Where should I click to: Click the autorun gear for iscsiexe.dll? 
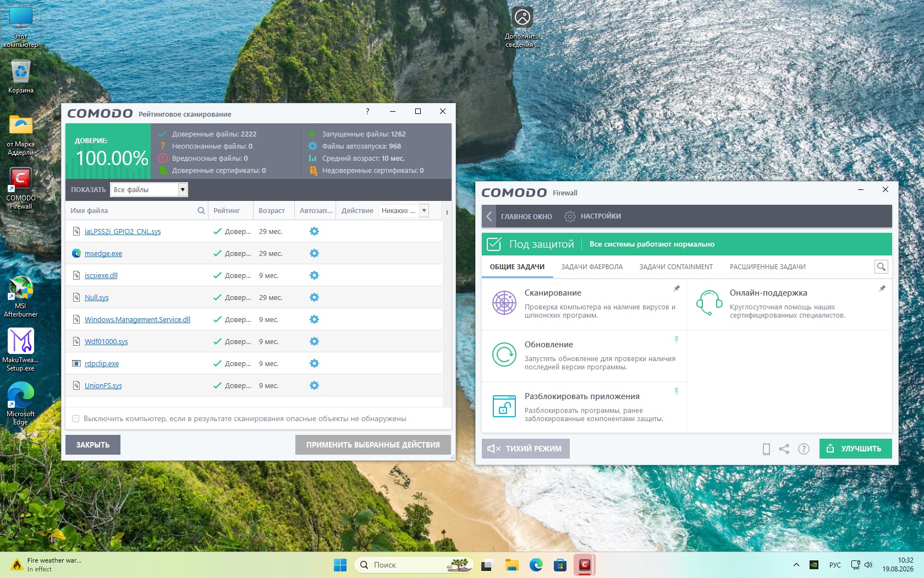[x=314, y=275]
